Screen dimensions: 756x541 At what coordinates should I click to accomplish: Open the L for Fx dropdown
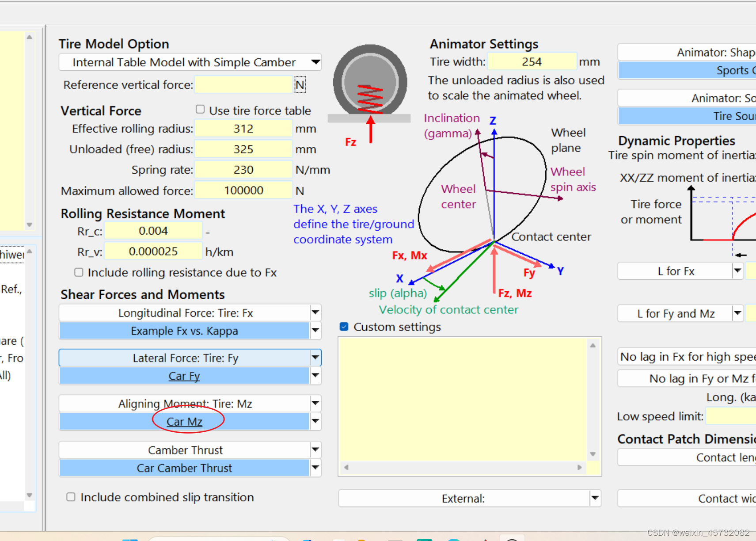tap(737, 271)
